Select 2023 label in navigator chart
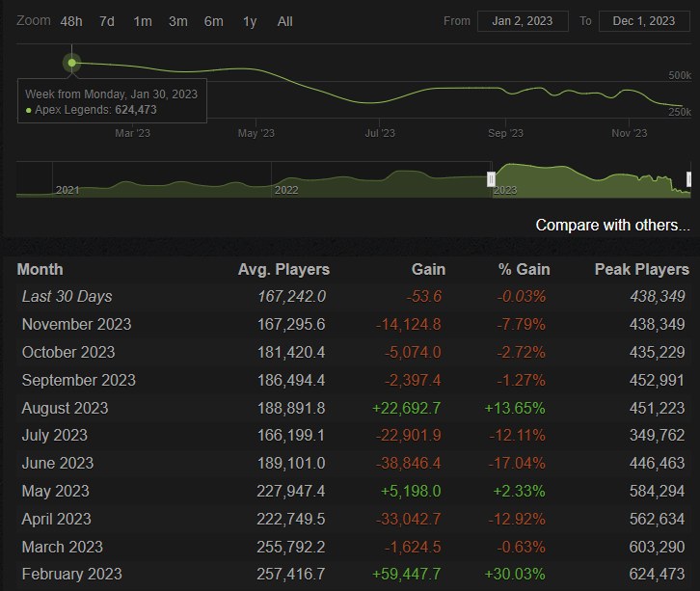The height and width of the screenshot is (591, 700). pyautogui.click(x=505, y=190)
